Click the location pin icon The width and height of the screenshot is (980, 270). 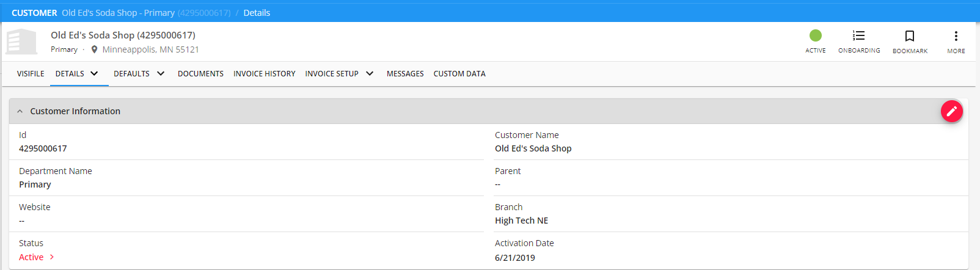coord(94,49)
